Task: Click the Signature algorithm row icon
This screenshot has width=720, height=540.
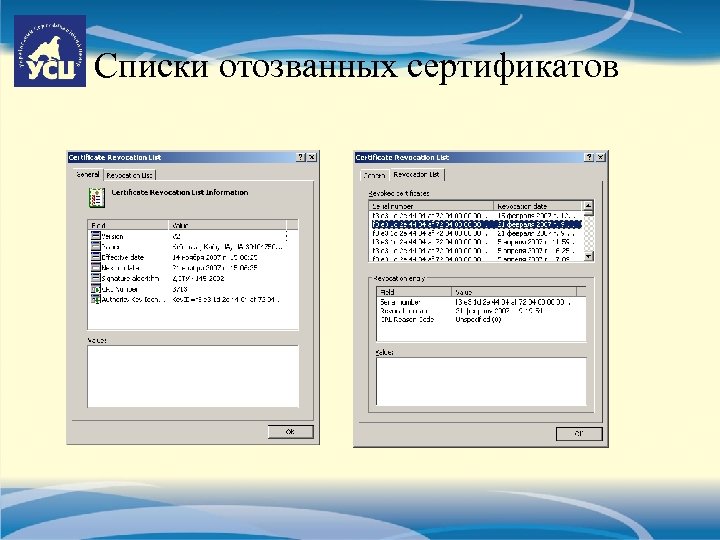Action: [96, 278]
